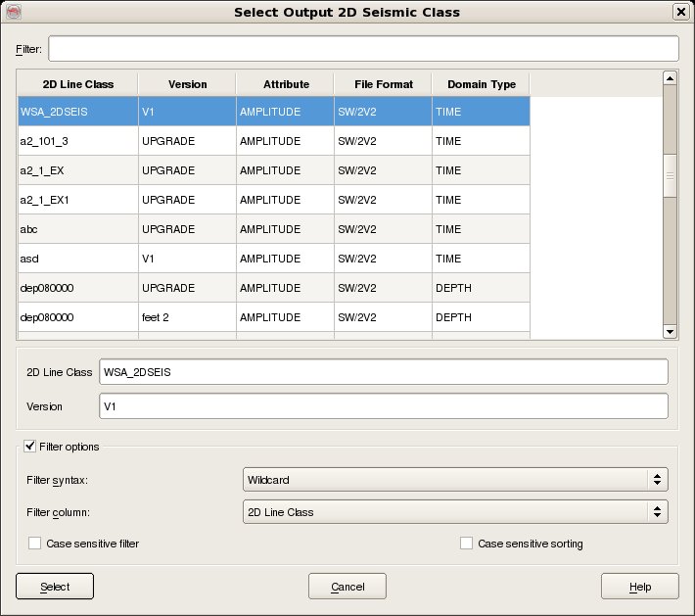Click UPGRADE version in dep080000 row
The image size is (695, 616).
point(187,288)
